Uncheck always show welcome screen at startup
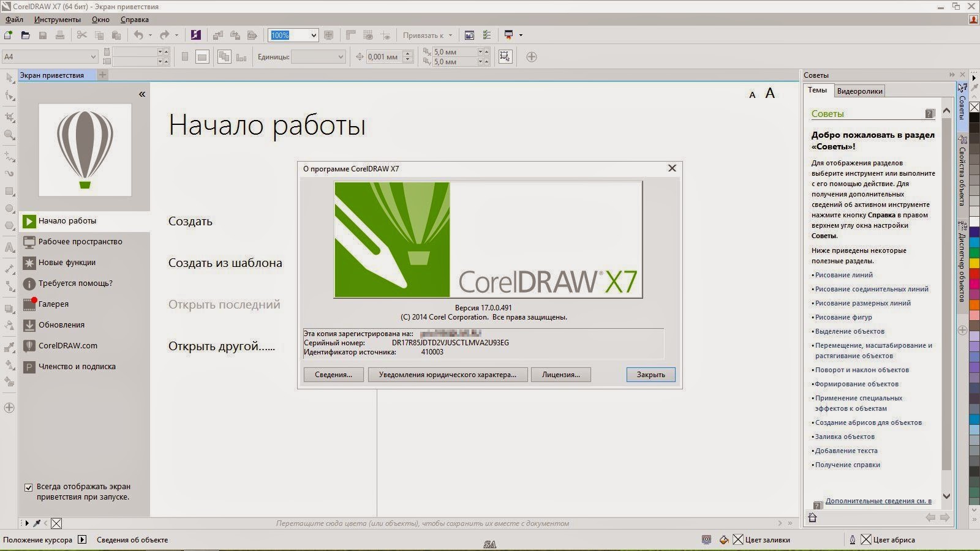This screenshot has width=980, height=551. [x=28, y=488]
